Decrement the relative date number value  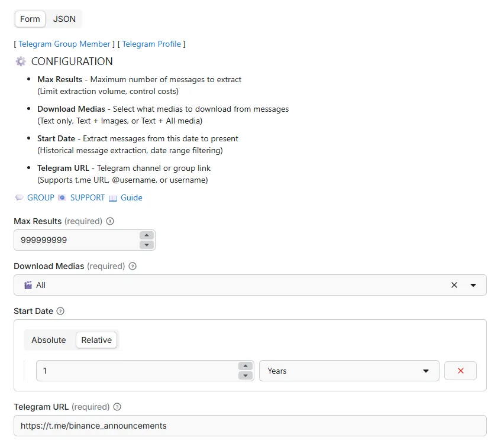tap(245, 375)
